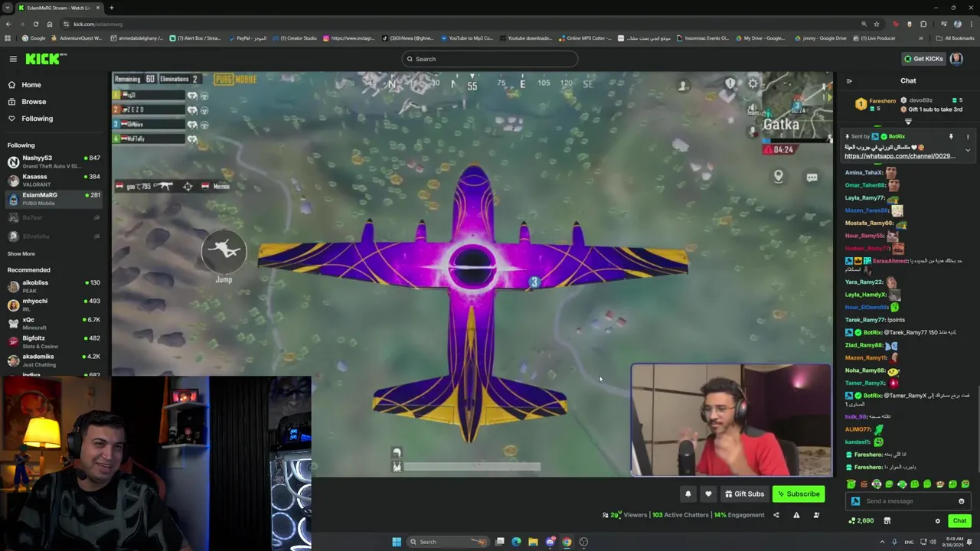Click the green Chat send button
This screenshot has width=980, height=551.
(x=959, y=521)
